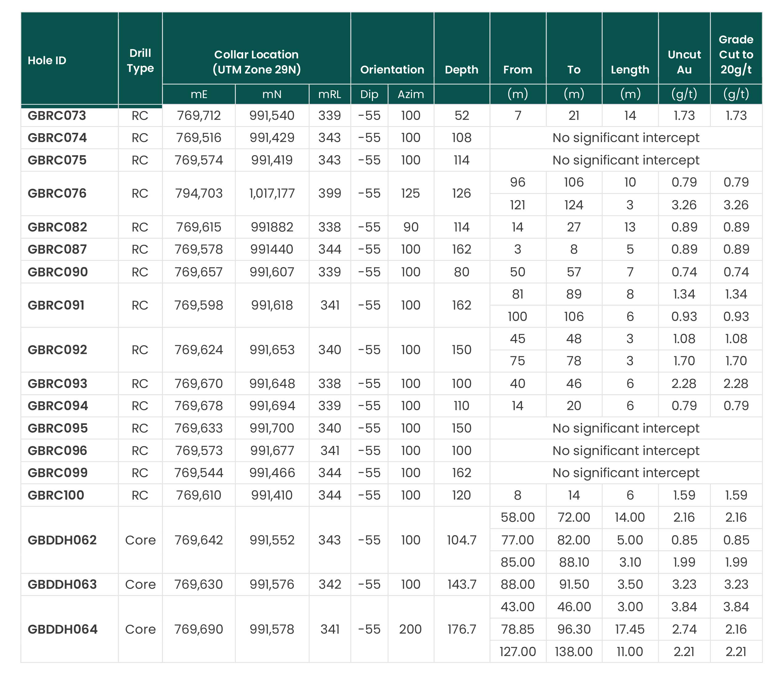Image resolution: width=784 pixels, height=681 pixels.
Task: Select hole ID GBRC093
Action: coord(57,383)
